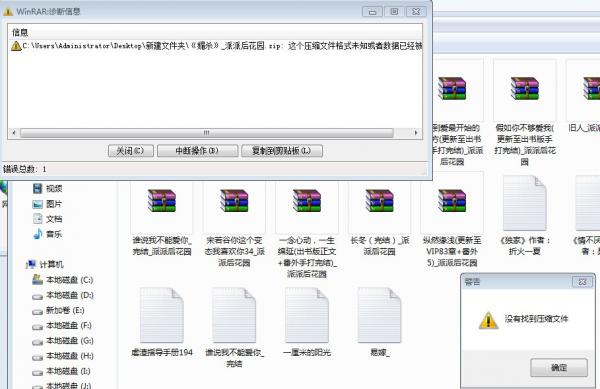Click 确定 in the 警告 dialog
600x389 pixels.
pyautogui.click(x=559, y=368)
